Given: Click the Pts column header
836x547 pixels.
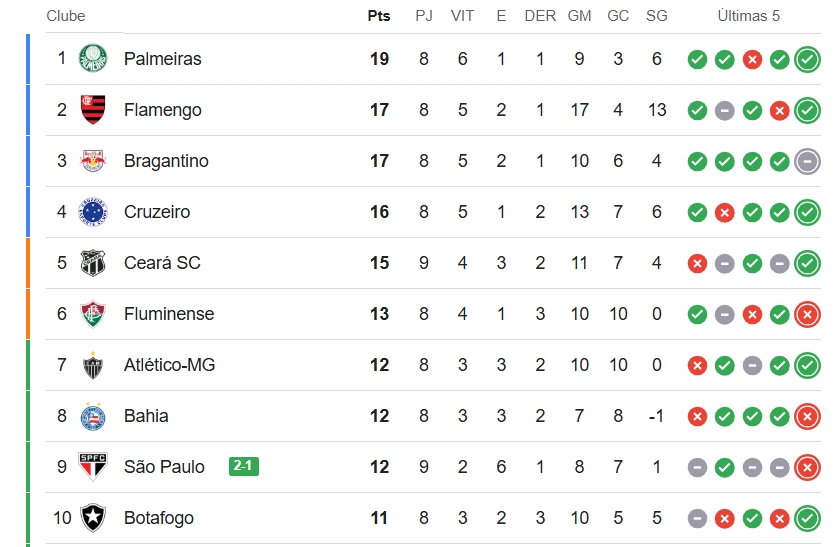Looking at the screenshot, I should 379,16.
